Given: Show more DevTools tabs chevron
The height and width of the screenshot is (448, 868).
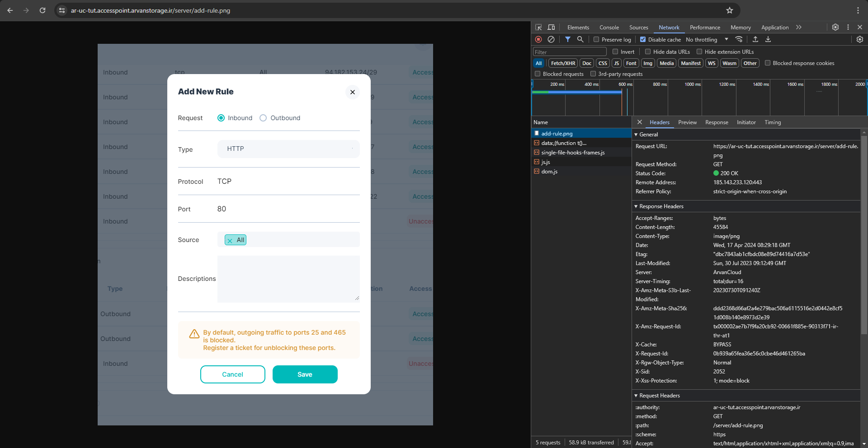Looking at the screenshot, I should [799, 27].
